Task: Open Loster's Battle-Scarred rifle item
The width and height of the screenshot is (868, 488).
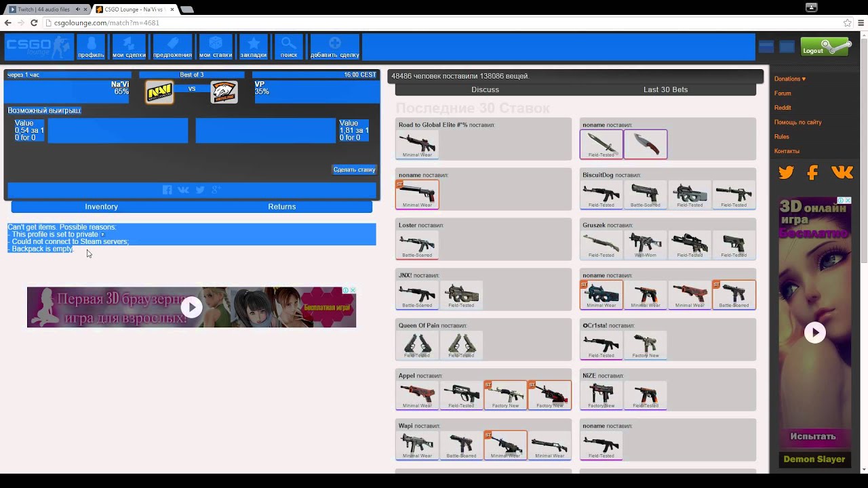Action: pyautogui.click(x=417, y=245)
